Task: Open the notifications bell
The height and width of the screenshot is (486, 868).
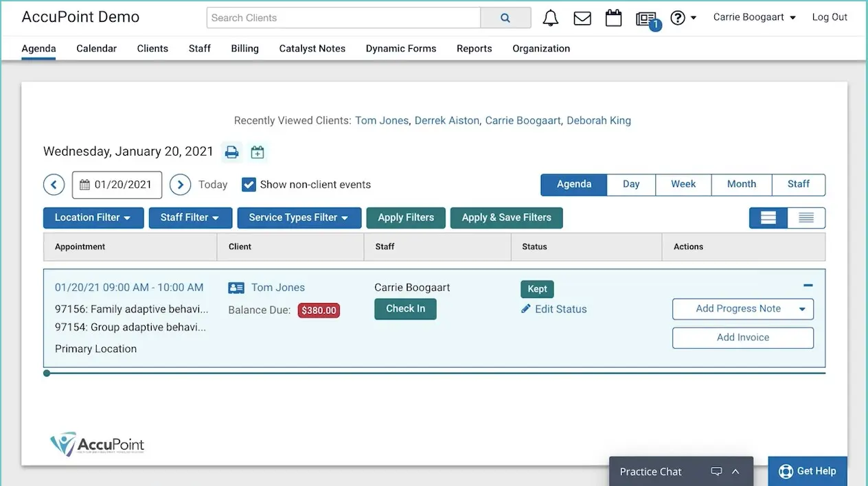Action: (550, 17)
